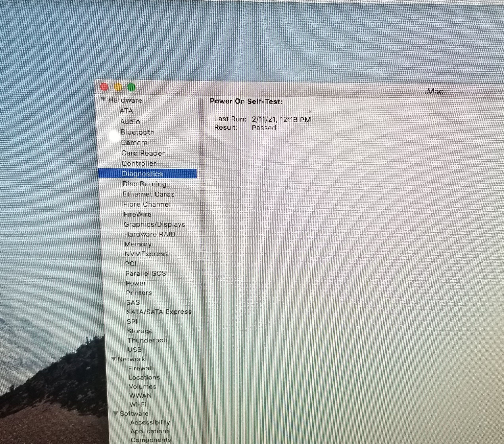Select the Bluetooth hardware item
The width and height of the screenshot is (504, 444).
[x=137, y=132]
